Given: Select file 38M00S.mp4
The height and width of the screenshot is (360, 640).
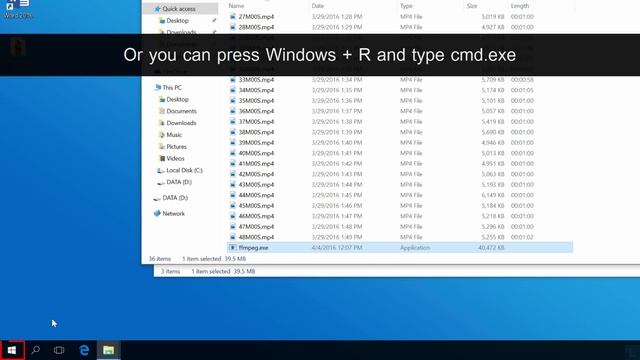Looking at the screenshot, I should tap(256, 132).
